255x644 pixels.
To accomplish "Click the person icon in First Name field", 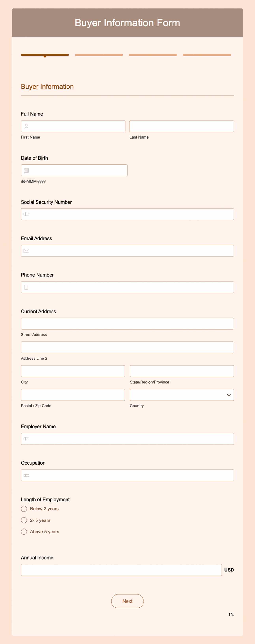I will tap(26, 126).
